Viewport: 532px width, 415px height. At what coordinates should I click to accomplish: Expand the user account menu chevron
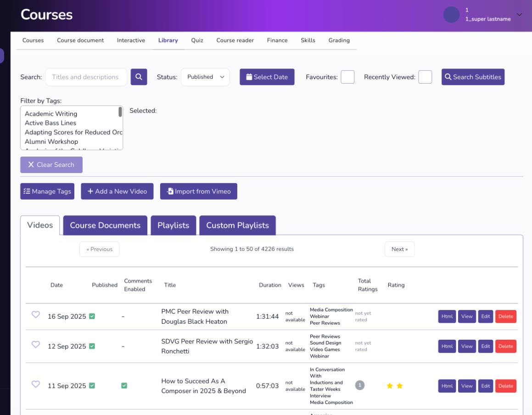519,15
